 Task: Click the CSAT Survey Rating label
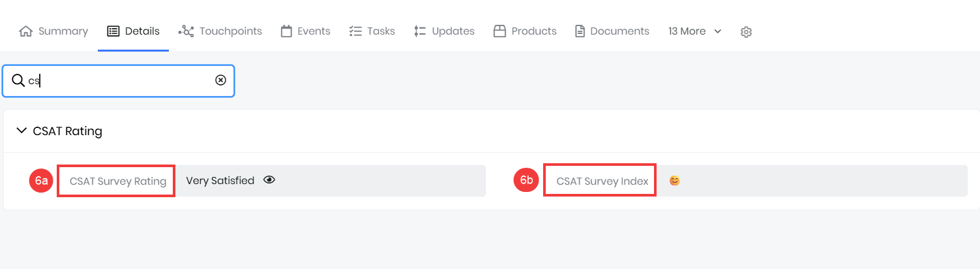point(117,182)
